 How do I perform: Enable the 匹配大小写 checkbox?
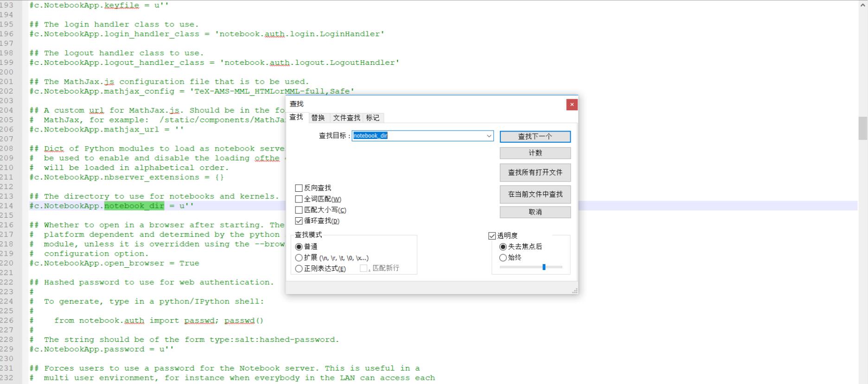pyautogui.click(x=299, y=210)
